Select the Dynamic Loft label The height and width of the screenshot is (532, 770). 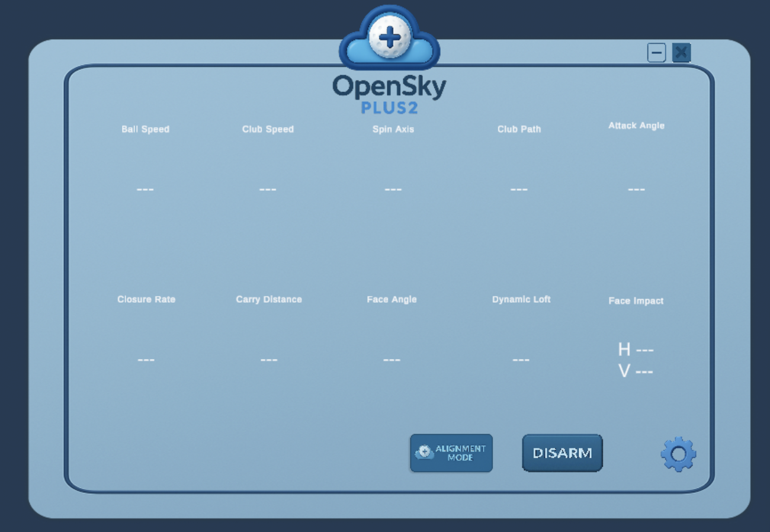(x=521, y=299)
